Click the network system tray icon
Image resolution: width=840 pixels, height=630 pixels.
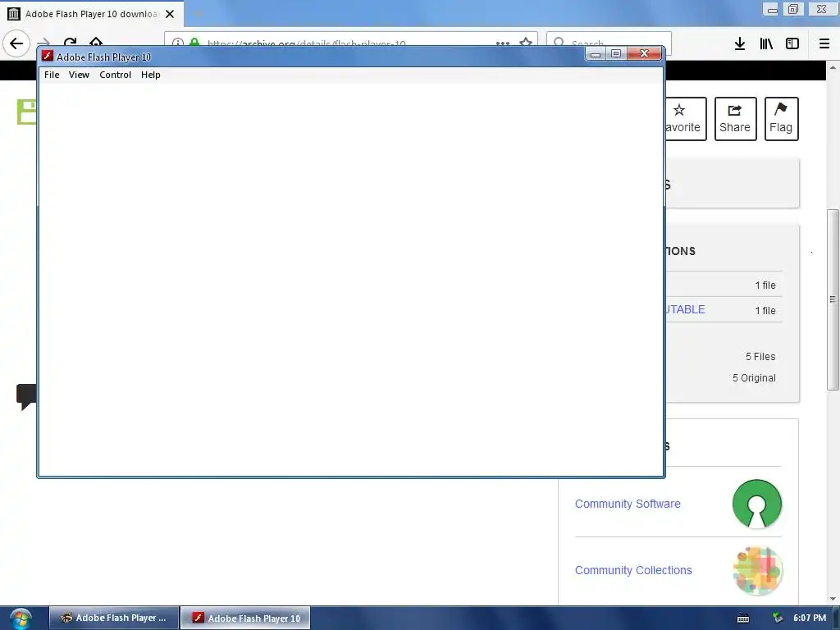pos(778,619)
